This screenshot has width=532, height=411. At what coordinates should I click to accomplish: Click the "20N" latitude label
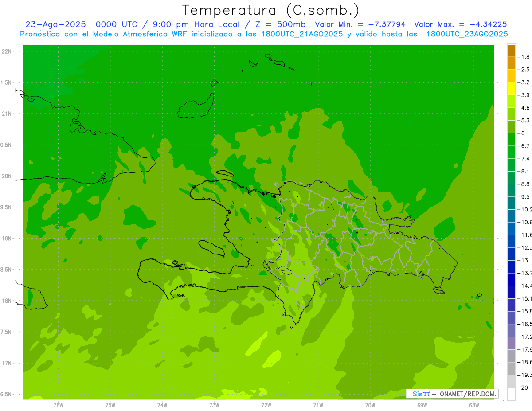coord(7,176)
